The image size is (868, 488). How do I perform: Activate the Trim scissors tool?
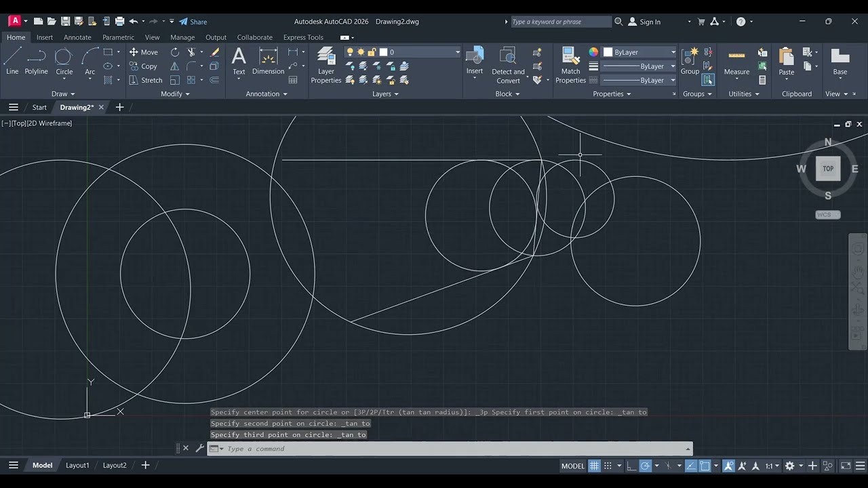click(x=192, y=52)
